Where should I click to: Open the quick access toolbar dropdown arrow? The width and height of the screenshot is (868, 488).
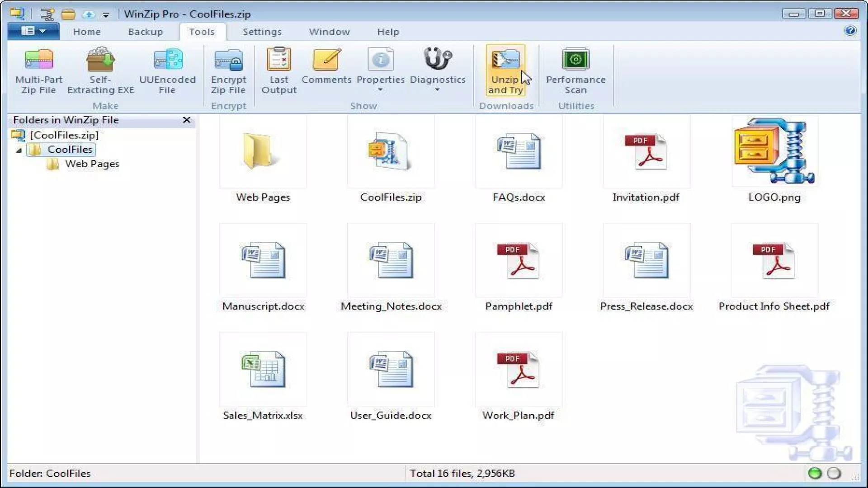[106, 15]
